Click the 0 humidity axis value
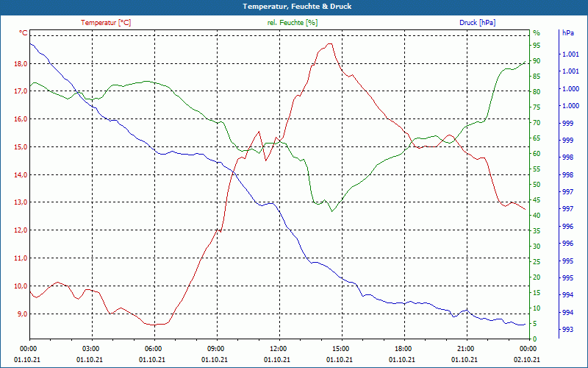 [535, 339]
